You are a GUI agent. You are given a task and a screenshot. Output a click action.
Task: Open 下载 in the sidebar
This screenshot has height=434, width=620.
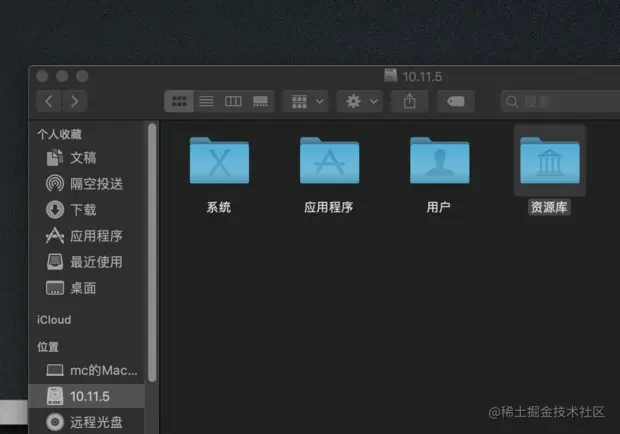tap(87, 210)
